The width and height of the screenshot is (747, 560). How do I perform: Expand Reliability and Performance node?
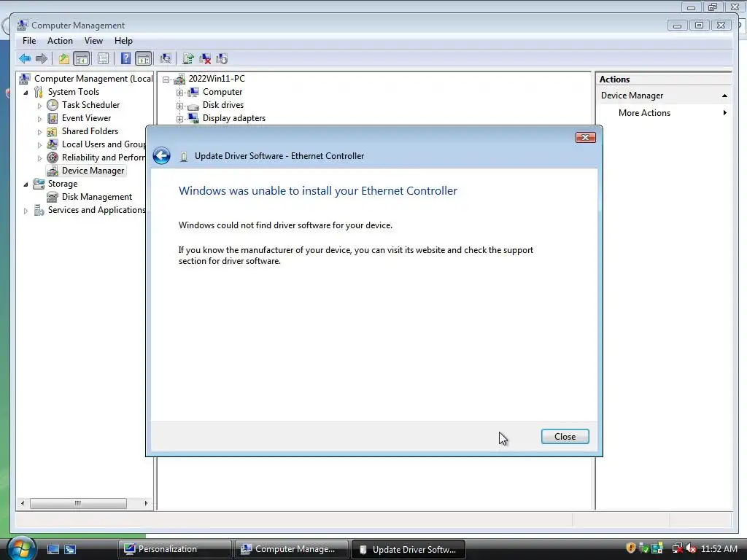(x=39, y=158)
